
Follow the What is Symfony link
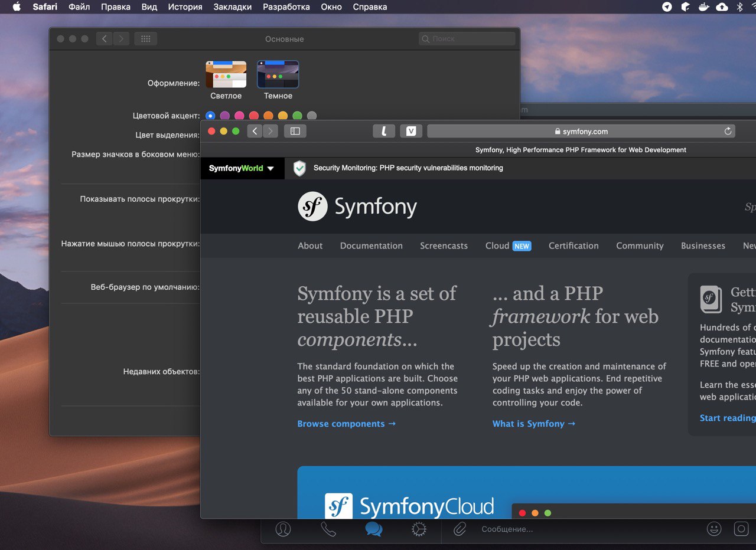[x=534, y=424]
